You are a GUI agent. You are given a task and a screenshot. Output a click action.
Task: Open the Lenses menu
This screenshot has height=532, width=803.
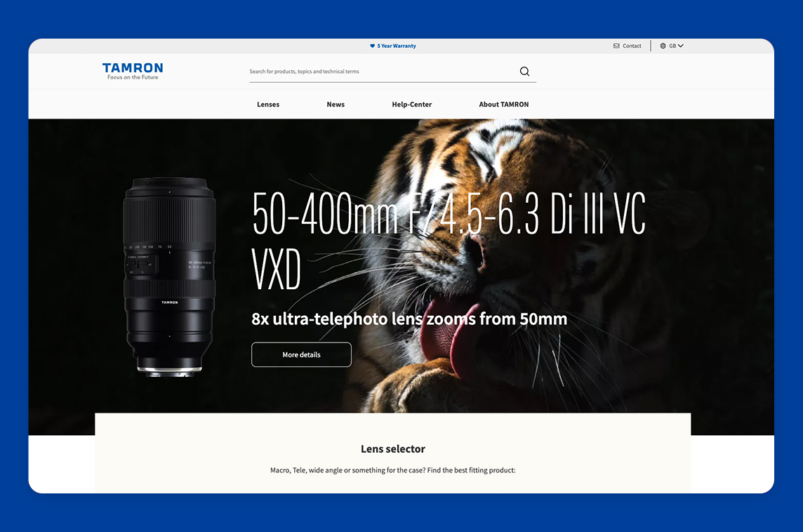[268, 104]
